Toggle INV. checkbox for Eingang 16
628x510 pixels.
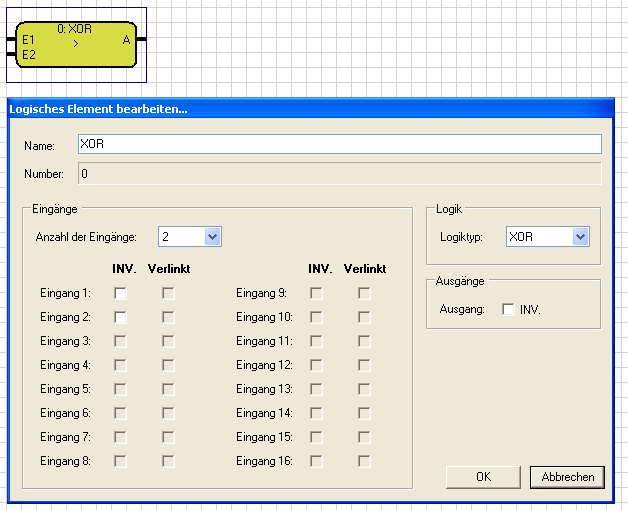(x=316, y=461)
